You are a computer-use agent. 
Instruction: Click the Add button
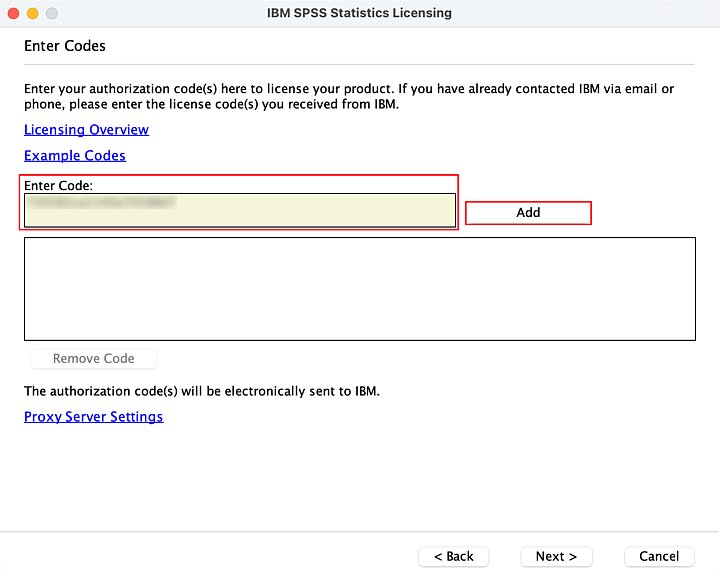pos(528,213)
